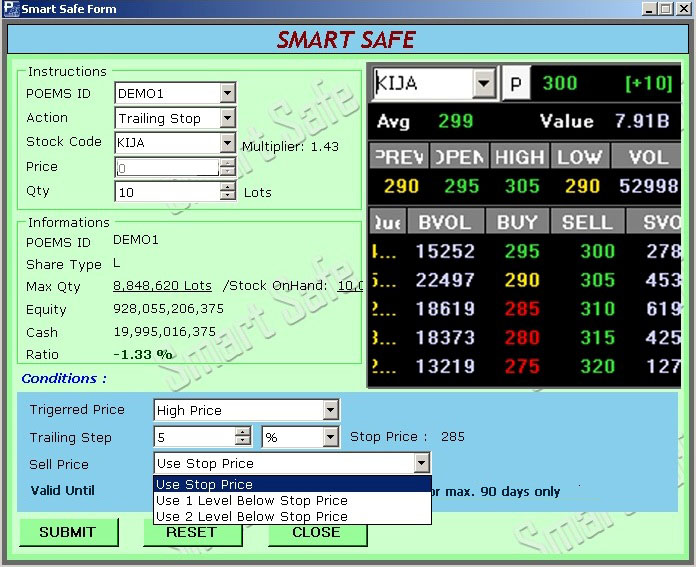
Task: Click the Equity value 928,055,206,375
Action: click(x=168, y=309)
